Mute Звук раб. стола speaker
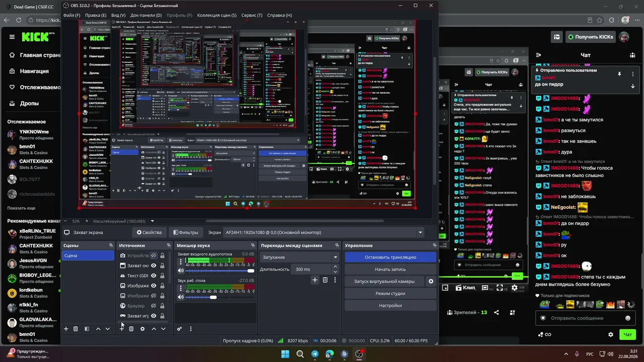Image resolution: width=644 pixels, height=362 pixels. [x=181, y=297]
